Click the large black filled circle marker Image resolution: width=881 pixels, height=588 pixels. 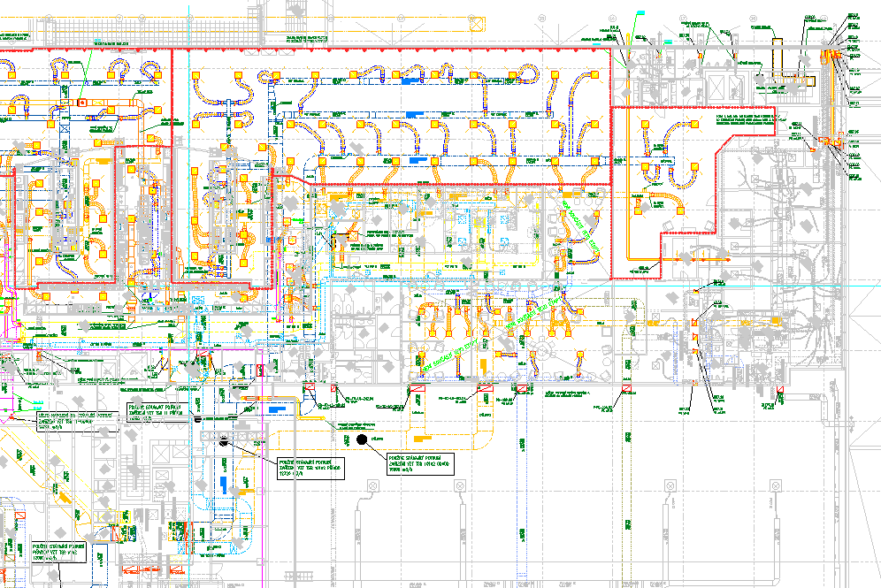click(362, 439)
